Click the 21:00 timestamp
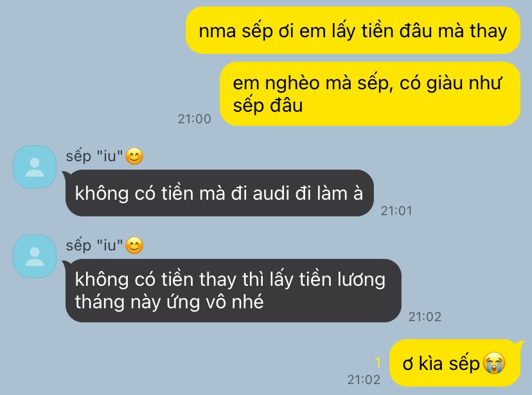532x395 pixels. click(x=195, y=119)
